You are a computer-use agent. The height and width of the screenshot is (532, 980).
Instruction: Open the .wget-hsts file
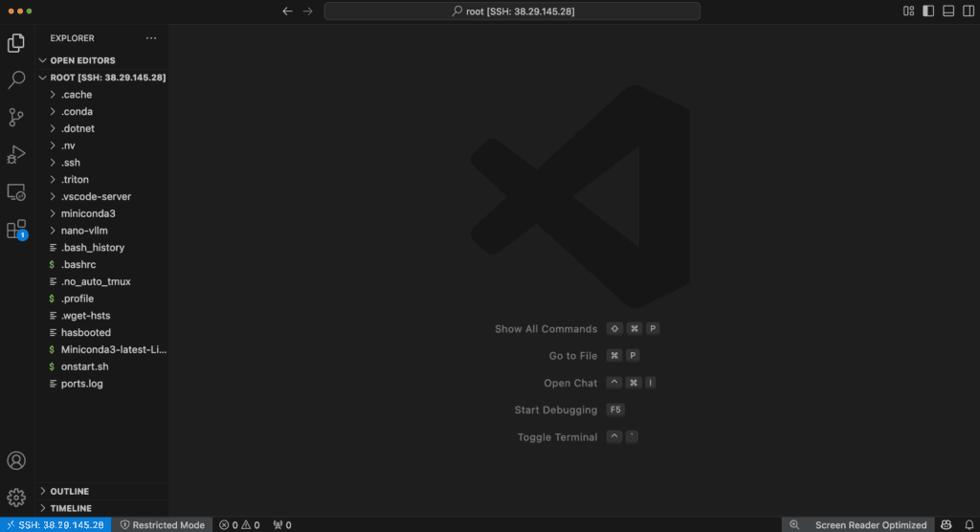pyautogui.click(x=101, y=316)
